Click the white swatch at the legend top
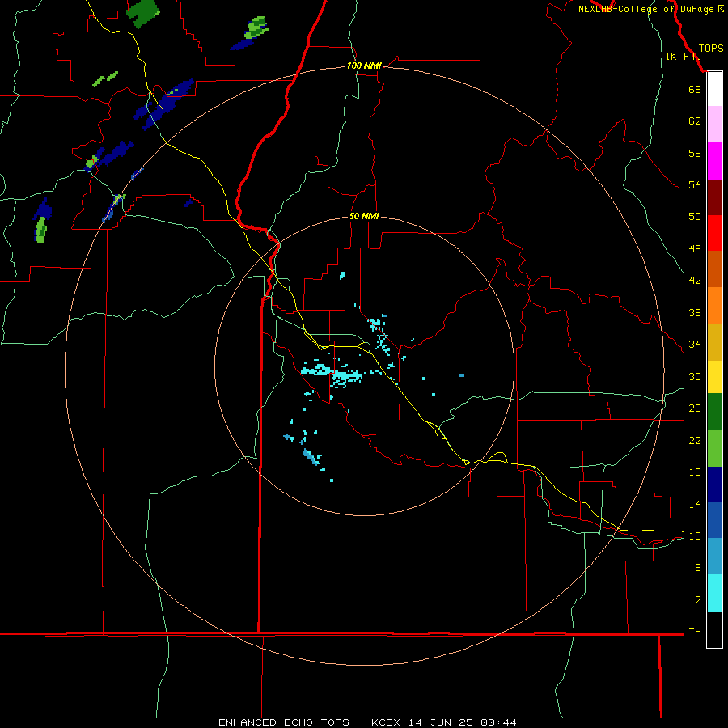The width and height of the screenshot is (728, 728). (714, 89)
